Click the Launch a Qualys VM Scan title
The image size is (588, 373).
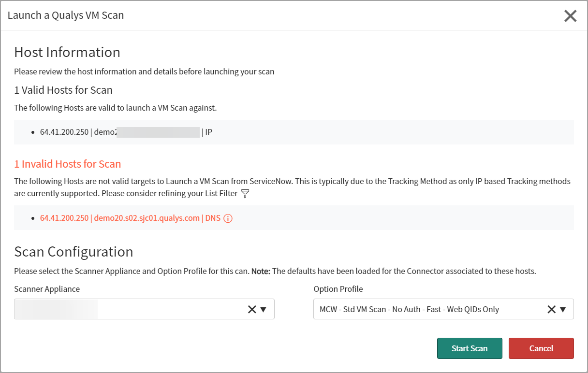pos(66,15)
